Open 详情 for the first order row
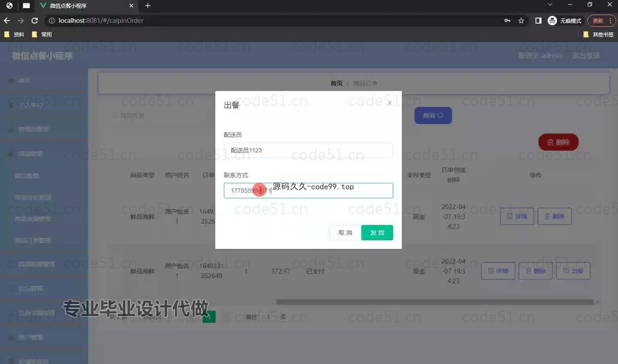The width and height of the screenshot is (618, 364). [x=517, y=216]
